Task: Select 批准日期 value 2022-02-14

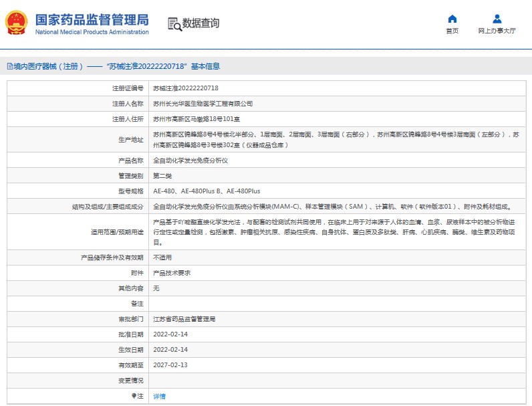Action: 170,334
